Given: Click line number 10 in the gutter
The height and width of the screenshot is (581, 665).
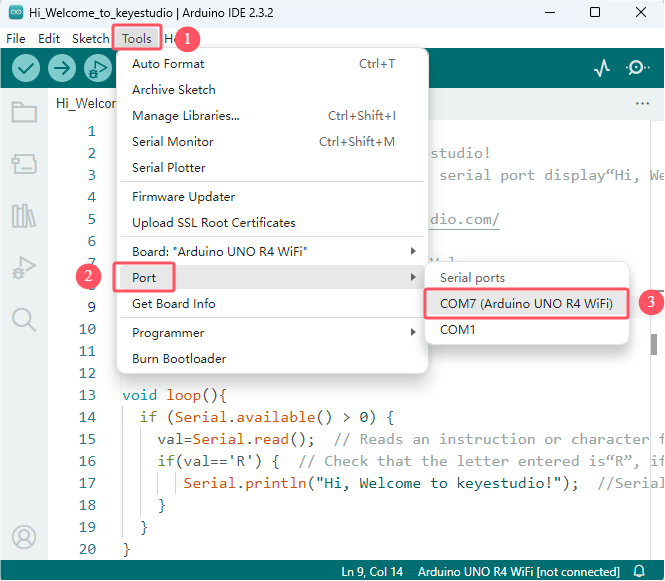Looking at the screenshot, I should 87,329.
